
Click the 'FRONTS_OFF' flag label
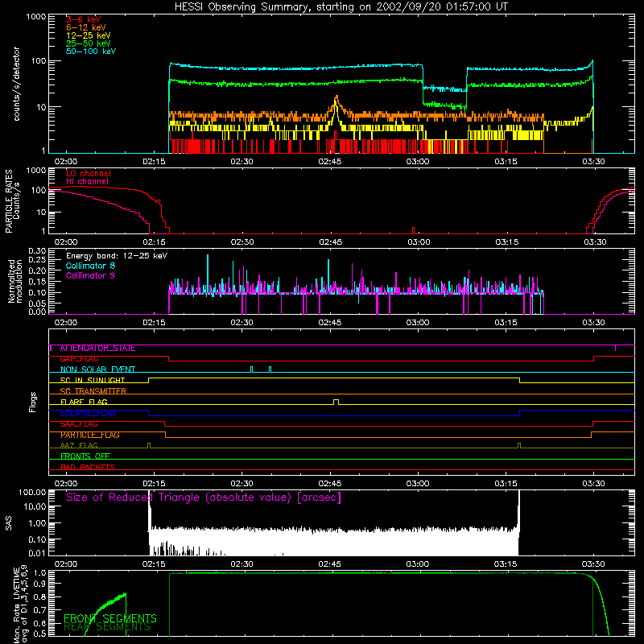(85, 456)
